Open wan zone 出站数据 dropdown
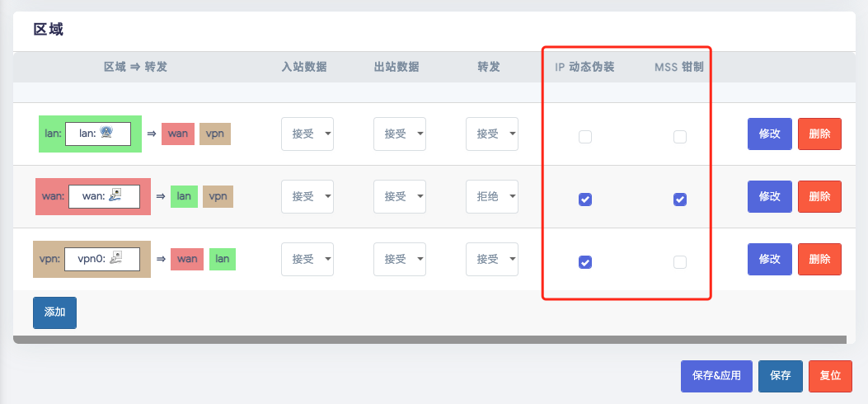The width and height of the screenshot is (868, 404). 400,196
